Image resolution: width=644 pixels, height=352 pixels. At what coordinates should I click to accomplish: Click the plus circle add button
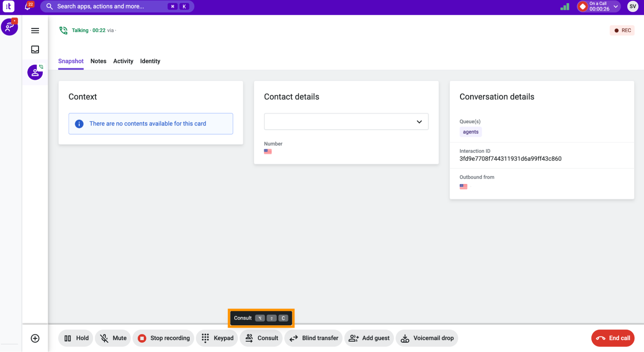pyautogui.click(x=35, y=338)
